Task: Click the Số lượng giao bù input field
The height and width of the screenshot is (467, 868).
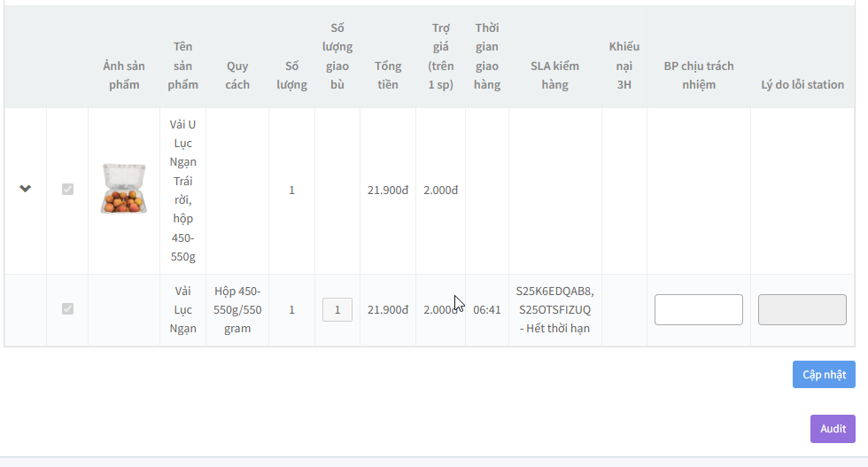Action: (x=337, y=309)
